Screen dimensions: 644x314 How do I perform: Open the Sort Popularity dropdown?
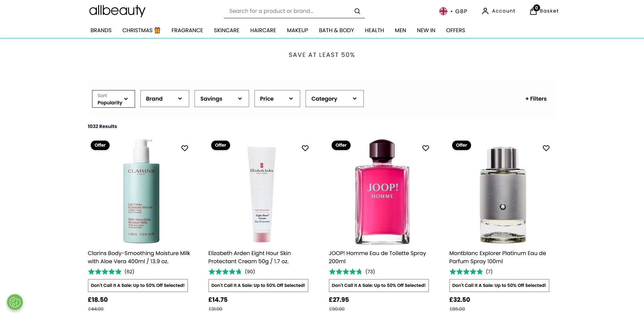click(x=113, y=99)
